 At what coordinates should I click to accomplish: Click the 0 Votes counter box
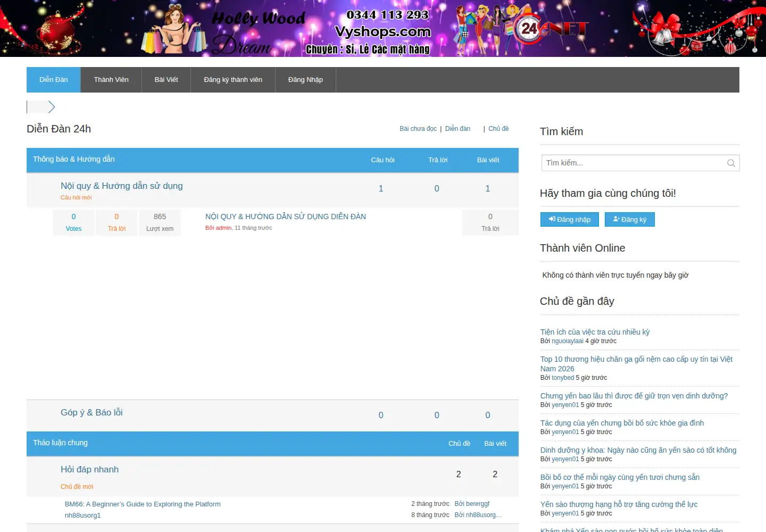[73, 222]
